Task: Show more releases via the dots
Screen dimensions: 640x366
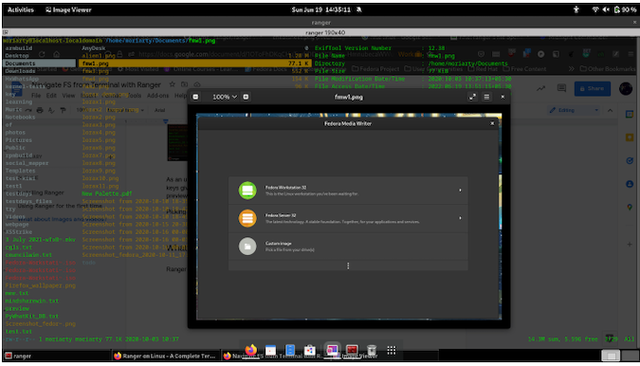Action: coord(348,266)
